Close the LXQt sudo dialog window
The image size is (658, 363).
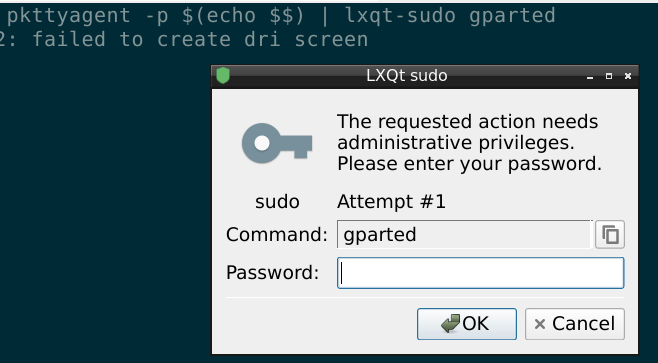tap(628, 76)
